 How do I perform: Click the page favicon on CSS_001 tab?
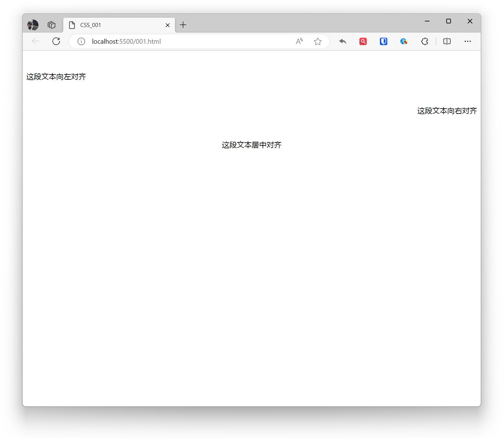tap(72, 25)
